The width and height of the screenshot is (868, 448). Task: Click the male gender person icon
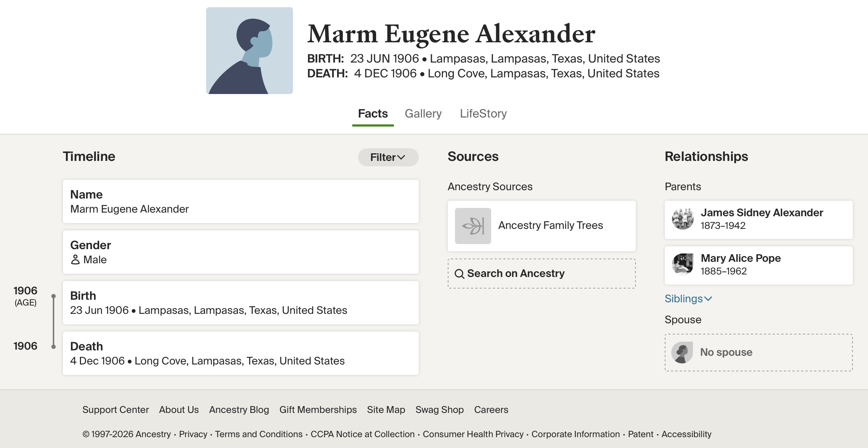click(x=75, y=260)
